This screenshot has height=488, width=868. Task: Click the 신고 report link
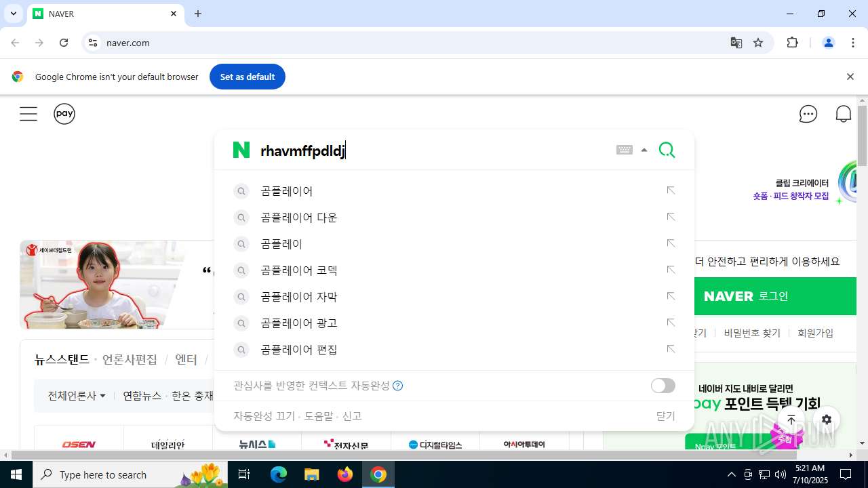coord(352,416)
